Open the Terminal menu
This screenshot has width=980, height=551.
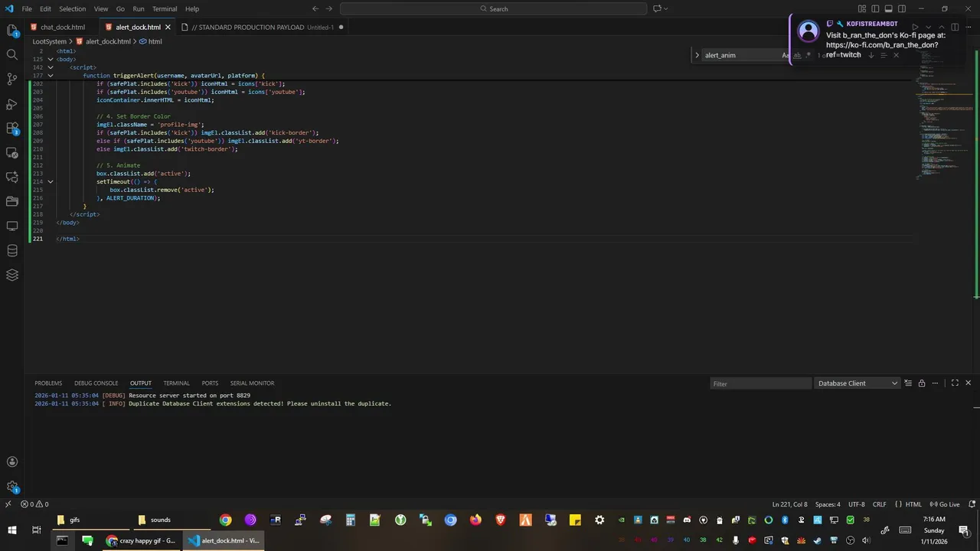165,8
